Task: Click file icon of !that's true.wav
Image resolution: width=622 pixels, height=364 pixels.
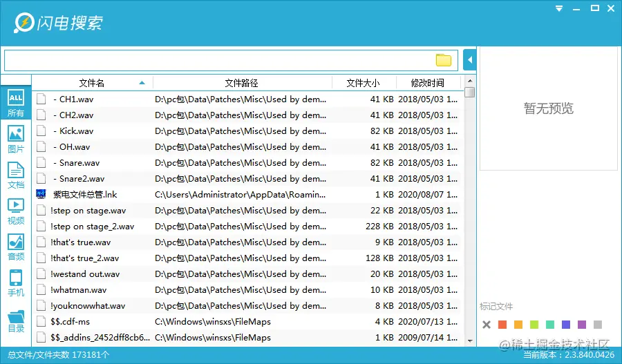Action: [41, 242]
